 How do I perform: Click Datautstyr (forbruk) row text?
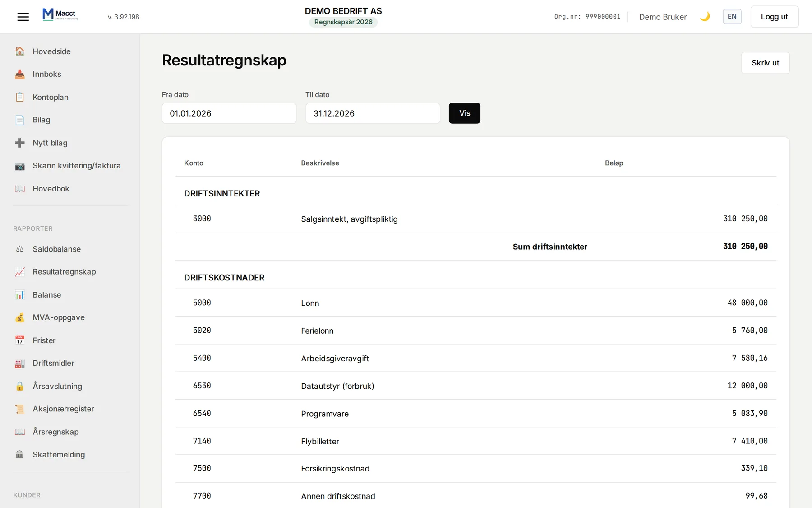(x=337, y=386)
